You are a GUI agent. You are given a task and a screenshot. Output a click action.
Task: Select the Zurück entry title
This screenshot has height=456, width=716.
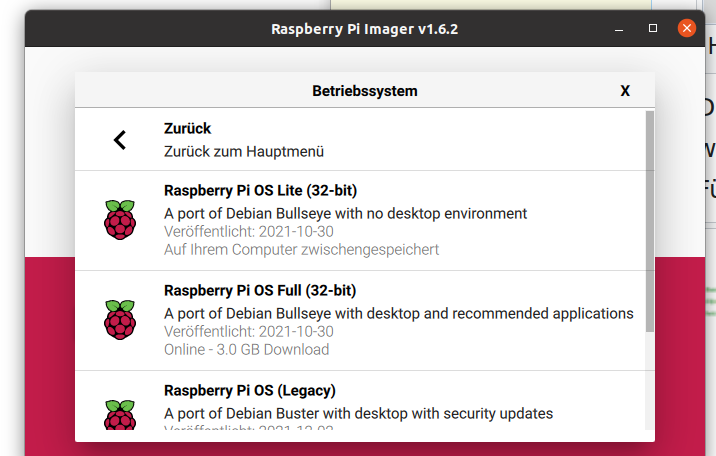[188, 129]
